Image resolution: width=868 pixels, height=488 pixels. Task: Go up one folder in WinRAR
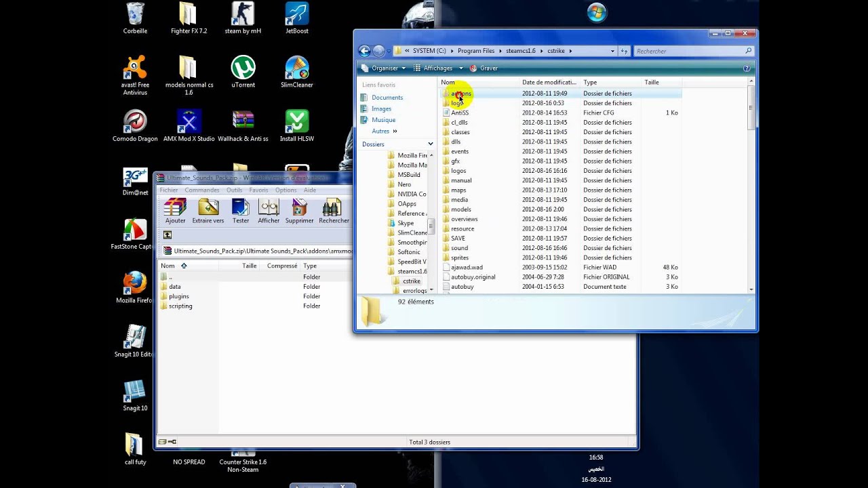(x=167, y=235)
